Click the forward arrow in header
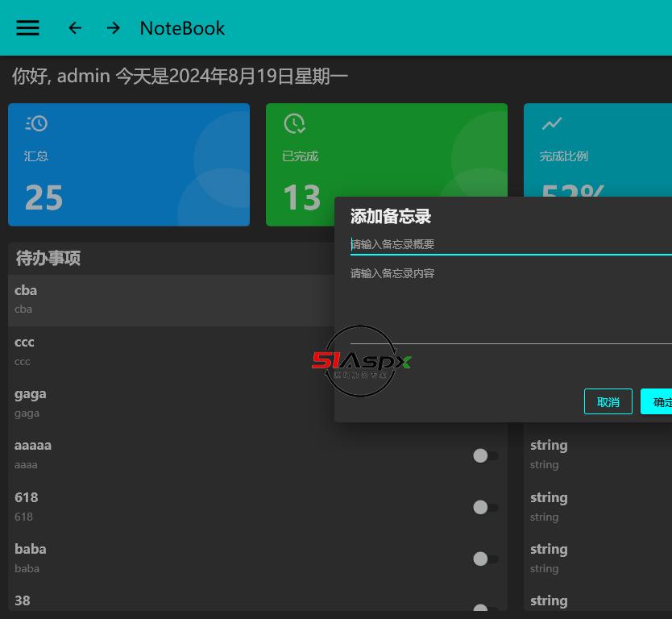Image resolution: width=672 pixels, height=619 pixels. point(114,28)
